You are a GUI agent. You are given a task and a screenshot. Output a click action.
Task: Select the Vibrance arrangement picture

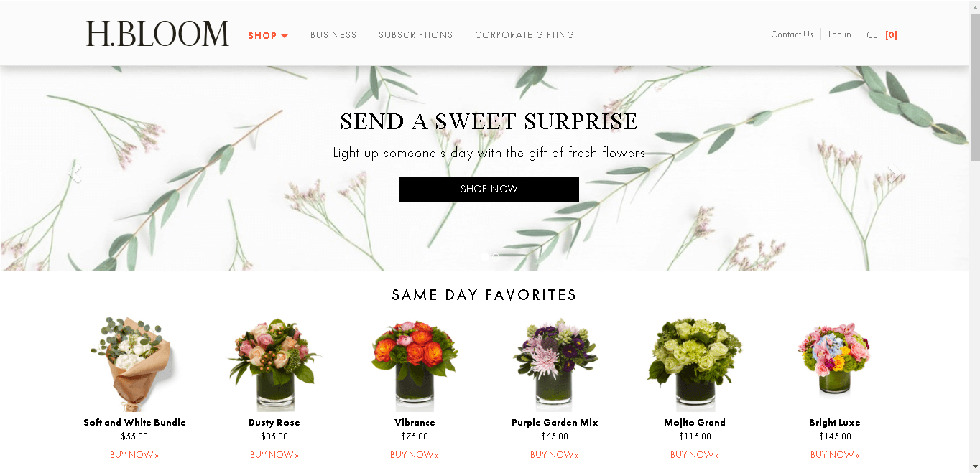click(415, 364)
